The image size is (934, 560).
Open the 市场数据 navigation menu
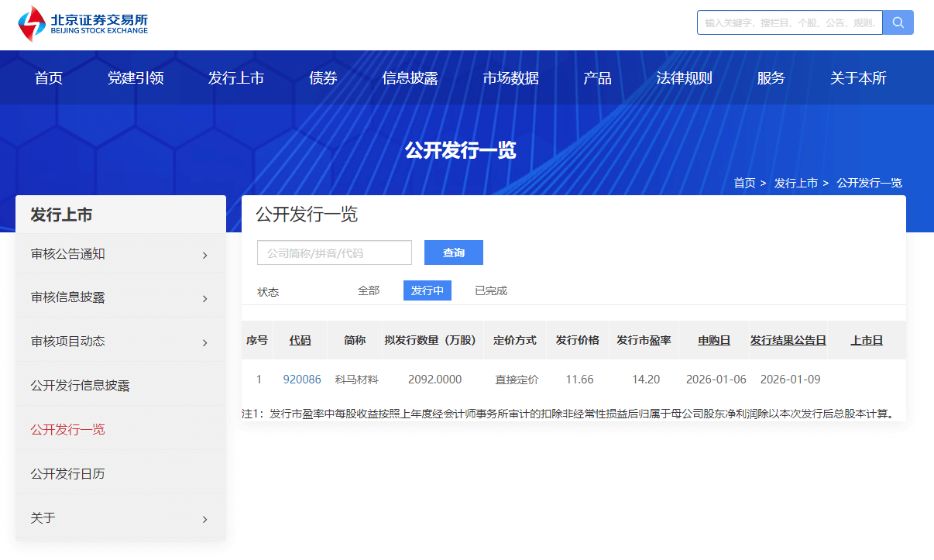coord(510,78)
